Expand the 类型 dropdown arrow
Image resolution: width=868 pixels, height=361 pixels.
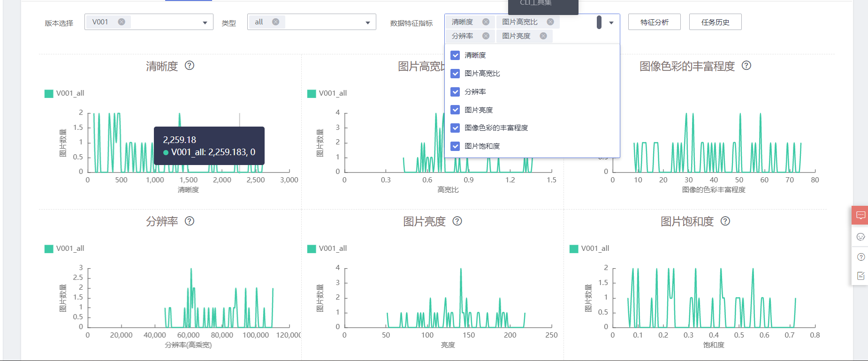coord(368,23)
